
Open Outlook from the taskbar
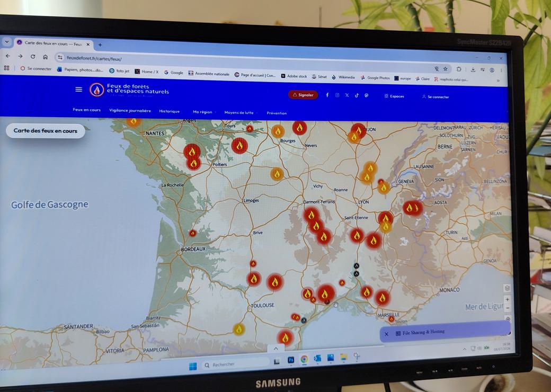coord(317,358)
